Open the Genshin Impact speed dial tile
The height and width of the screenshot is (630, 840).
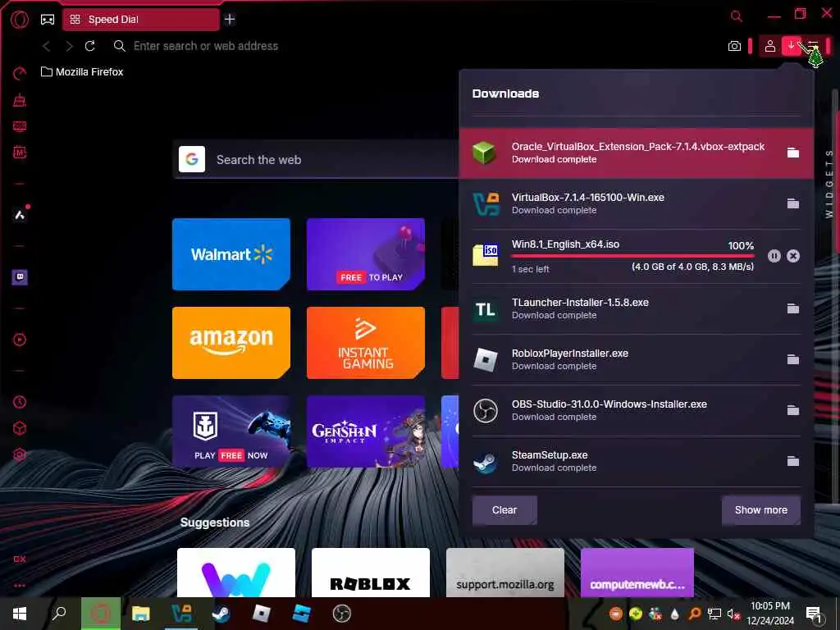(366, 431)
